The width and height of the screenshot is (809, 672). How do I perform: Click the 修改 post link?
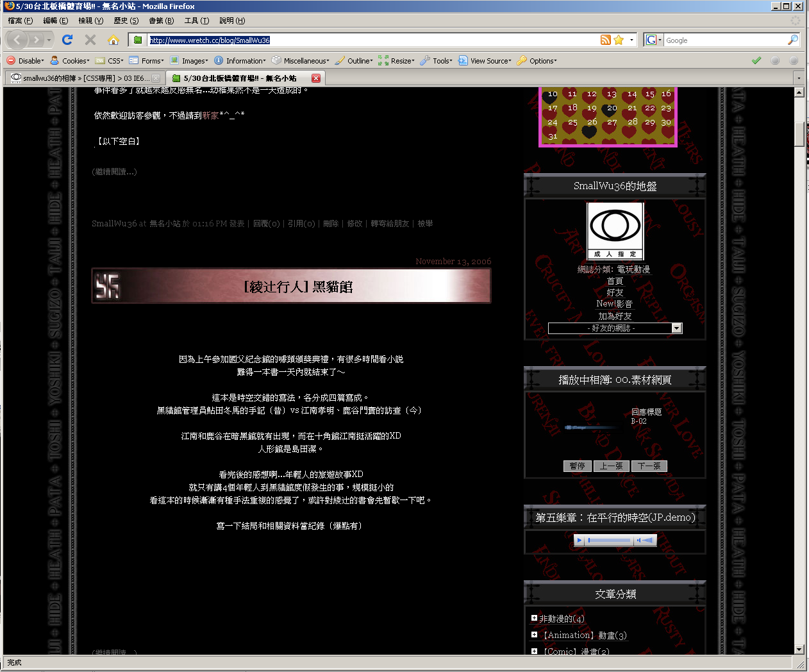(354, 224)
